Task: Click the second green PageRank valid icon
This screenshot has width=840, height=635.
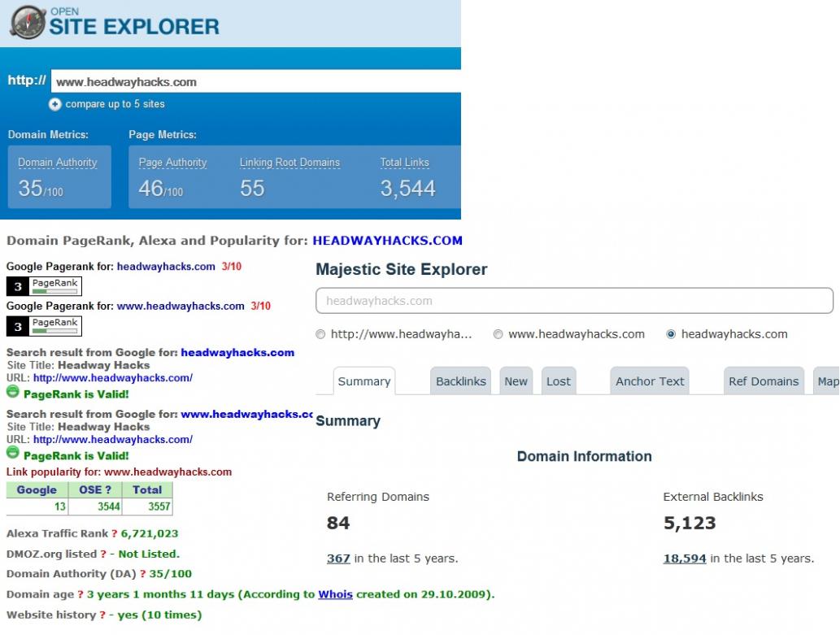Action: click(12, 454)
